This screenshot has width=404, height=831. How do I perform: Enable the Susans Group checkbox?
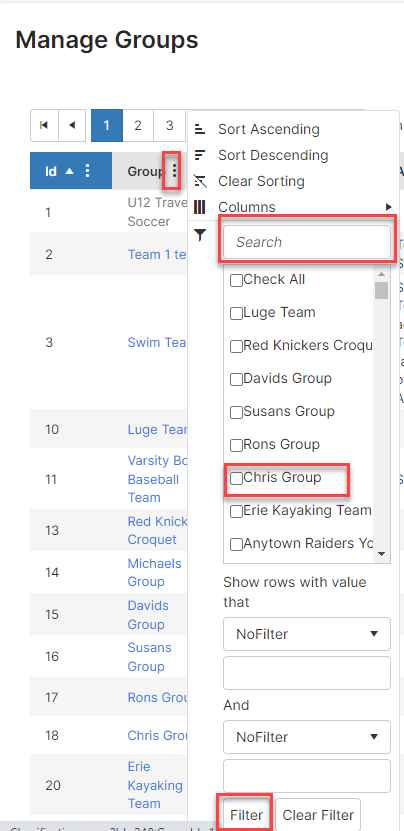[x=236, y=412]
